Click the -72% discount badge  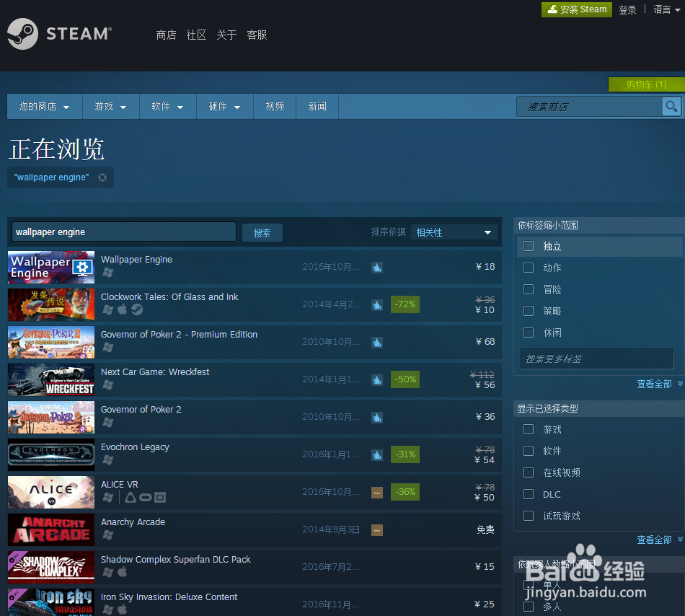tap(405, 304)
